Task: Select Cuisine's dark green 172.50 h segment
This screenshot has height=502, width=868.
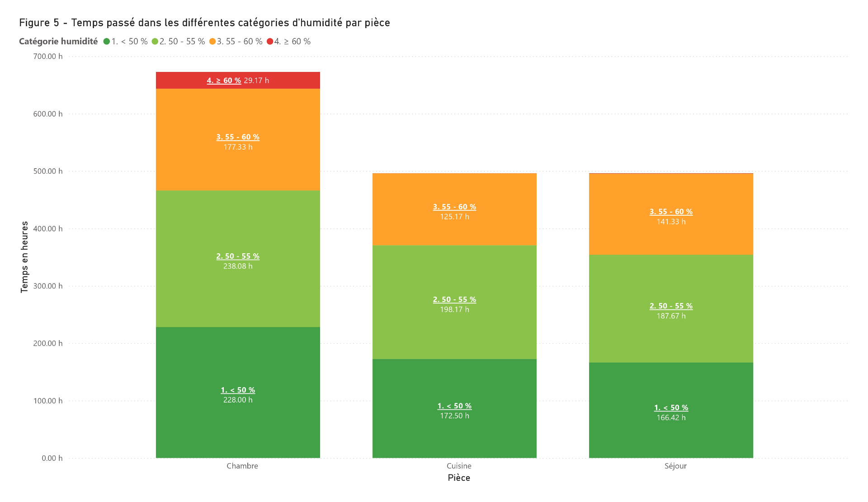Action: click(454, 409)
